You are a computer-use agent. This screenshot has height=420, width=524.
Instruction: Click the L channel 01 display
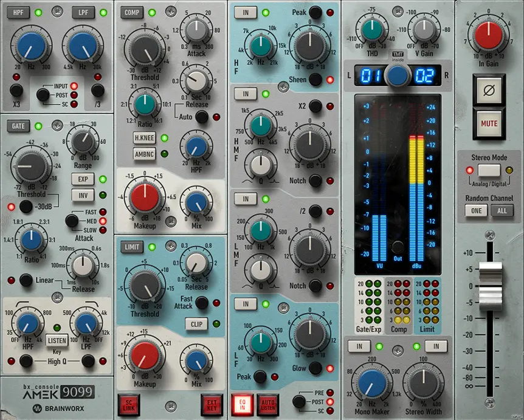click(370, 76)
